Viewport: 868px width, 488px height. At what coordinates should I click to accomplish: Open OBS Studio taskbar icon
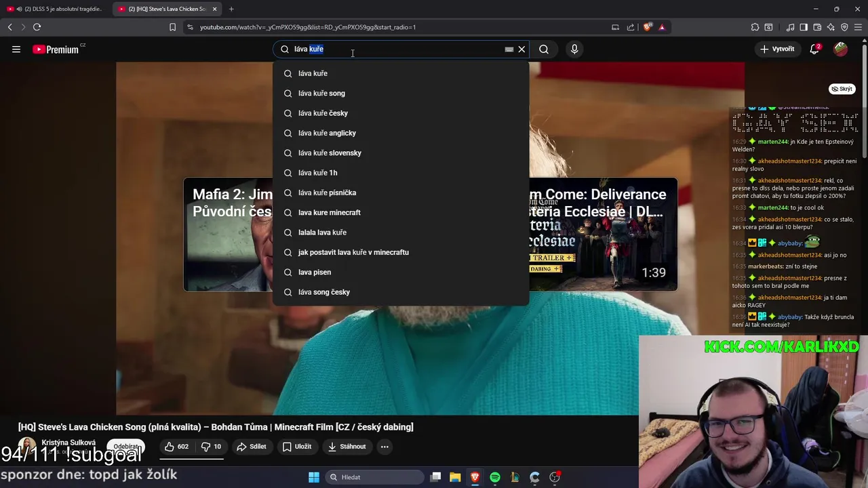[x=555, y=477]
